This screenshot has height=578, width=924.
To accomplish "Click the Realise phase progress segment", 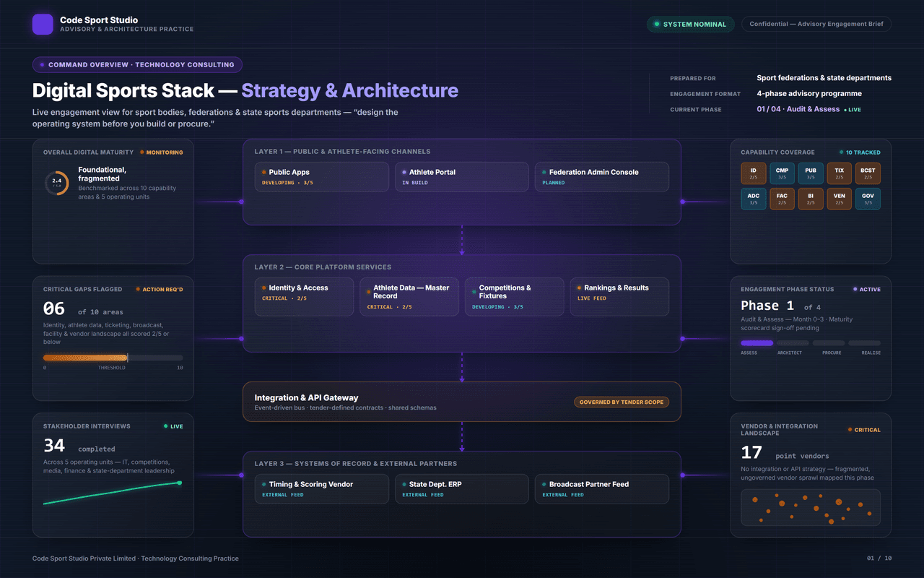I will click(864, 343).
